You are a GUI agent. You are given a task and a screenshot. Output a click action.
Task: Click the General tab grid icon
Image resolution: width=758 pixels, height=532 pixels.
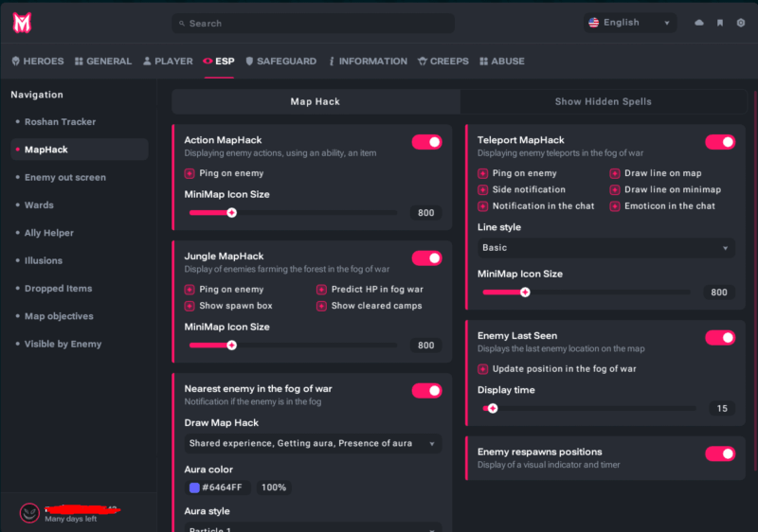(x=79, y=61)
